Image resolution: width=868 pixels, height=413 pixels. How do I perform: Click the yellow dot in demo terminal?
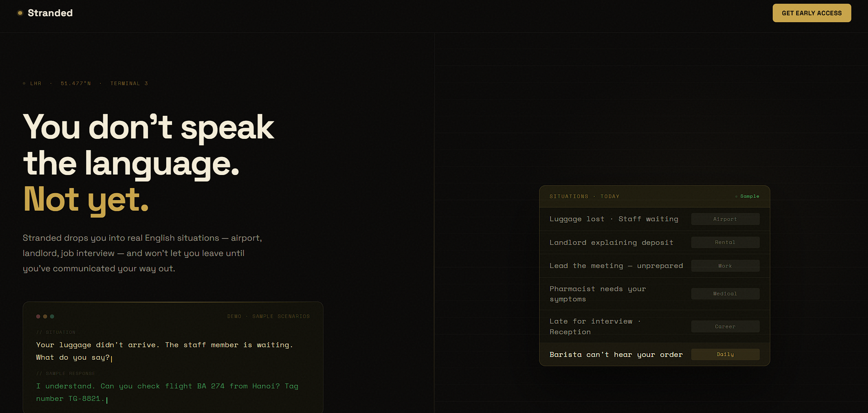tap(45, 317)
